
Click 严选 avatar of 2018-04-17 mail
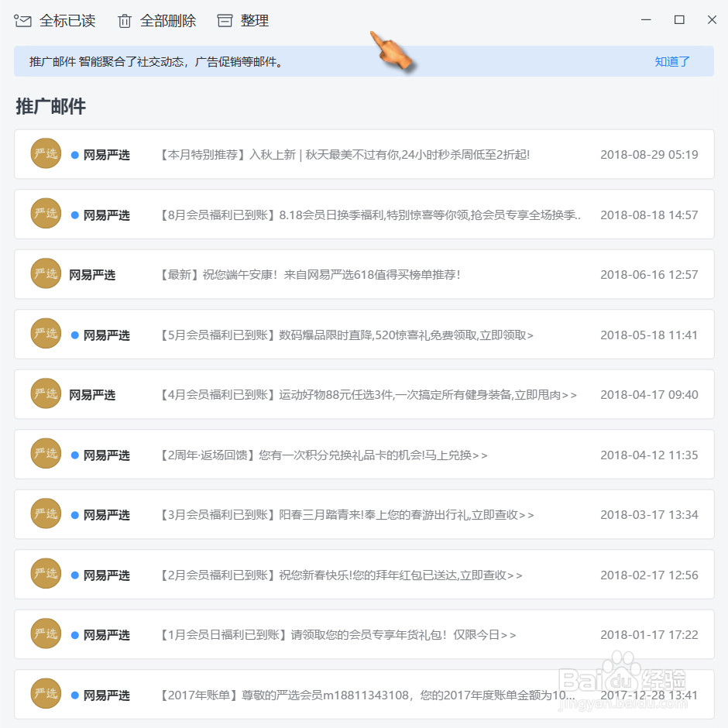(x=46, y=393)
